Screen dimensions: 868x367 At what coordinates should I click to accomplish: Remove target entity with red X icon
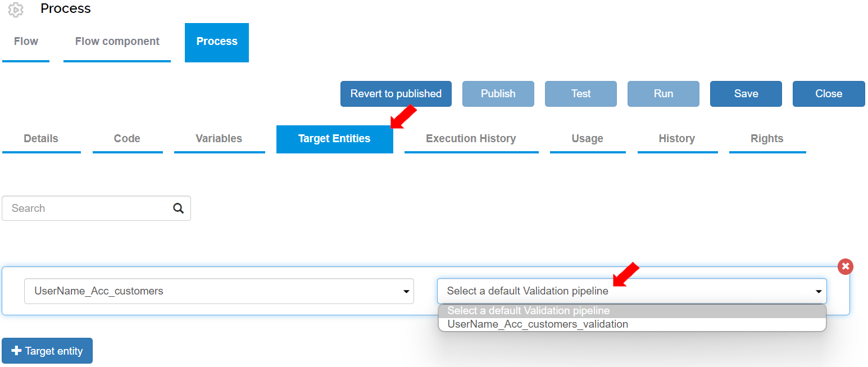(x=846, y=266)
